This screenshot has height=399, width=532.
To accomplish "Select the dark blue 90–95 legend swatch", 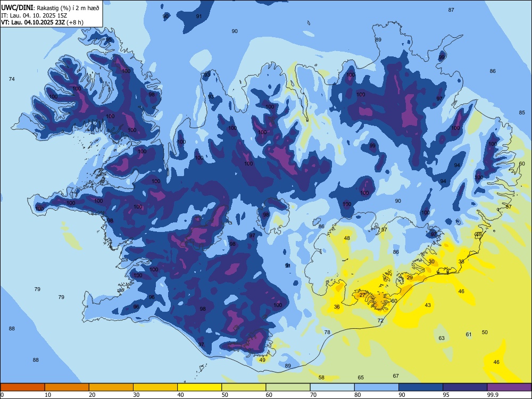I will coord(421,387).
